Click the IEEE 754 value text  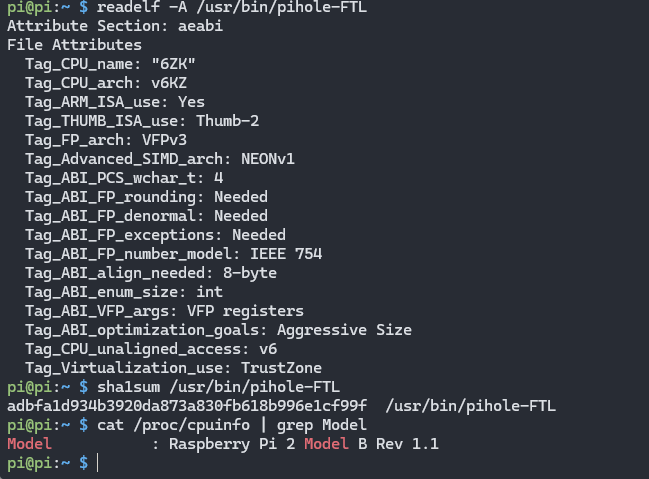(x=286, y=254)
